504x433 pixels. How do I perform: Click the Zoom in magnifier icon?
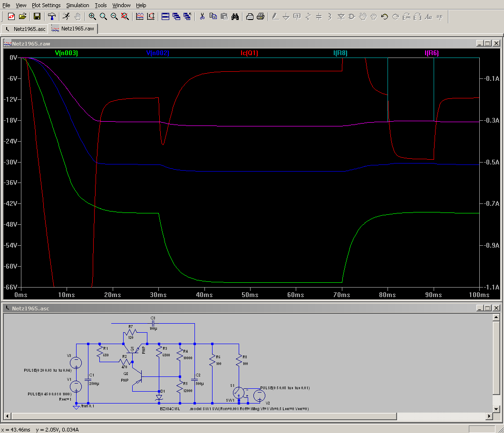92,16
